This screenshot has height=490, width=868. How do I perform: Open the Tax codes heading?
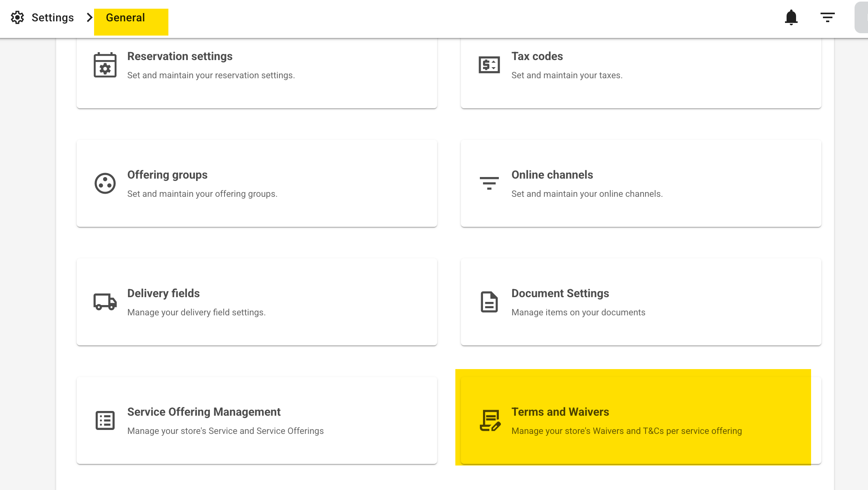tap(537, 57)
